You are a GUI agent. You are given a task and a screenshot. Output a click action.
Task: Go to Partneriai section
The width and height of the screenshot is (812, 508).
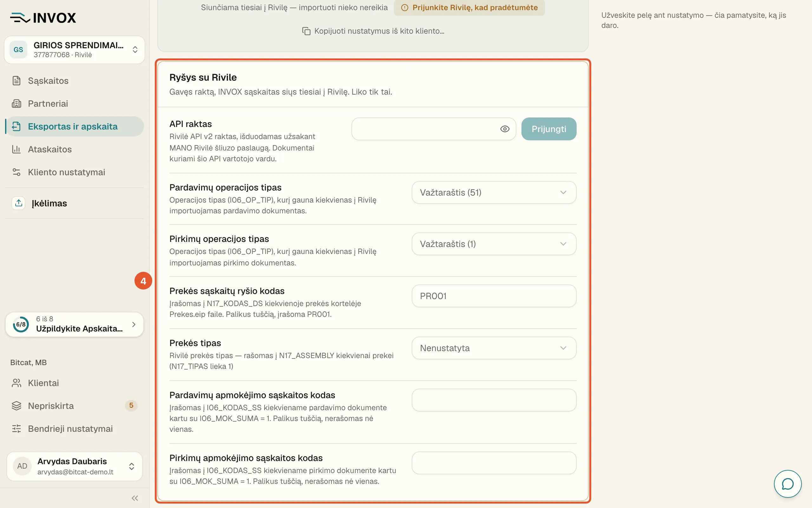pos(75,104)
